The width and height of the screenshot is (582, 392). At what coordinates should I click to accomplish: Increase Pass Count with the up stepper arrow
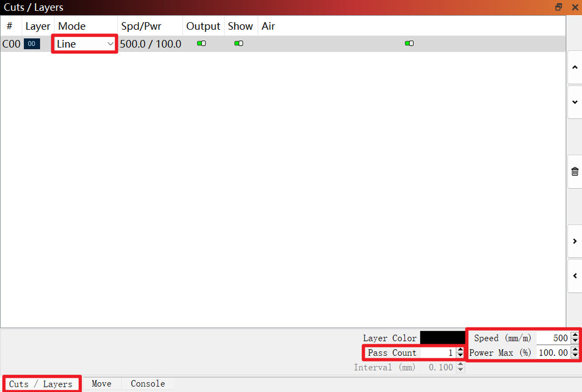click(460, 349)
